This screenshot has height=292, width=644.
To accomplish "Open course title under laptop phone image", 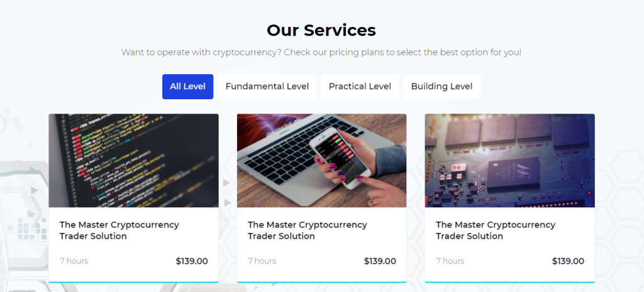I will point(308,230).
